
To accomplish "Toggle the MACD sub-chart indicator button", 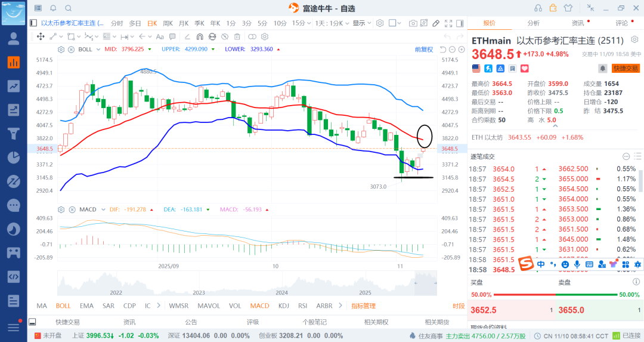I will point(259,306).
